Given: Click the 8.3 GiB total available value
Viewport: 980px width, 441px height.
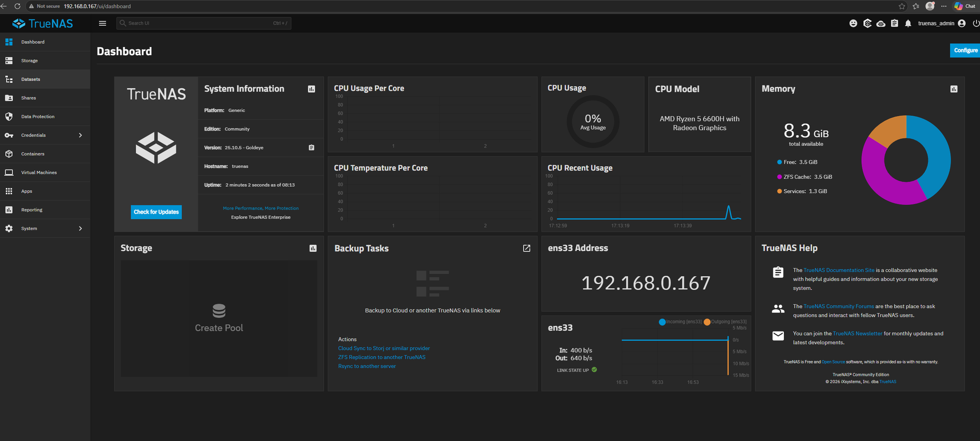Looking at the screenshot, I should click(806, 131).
